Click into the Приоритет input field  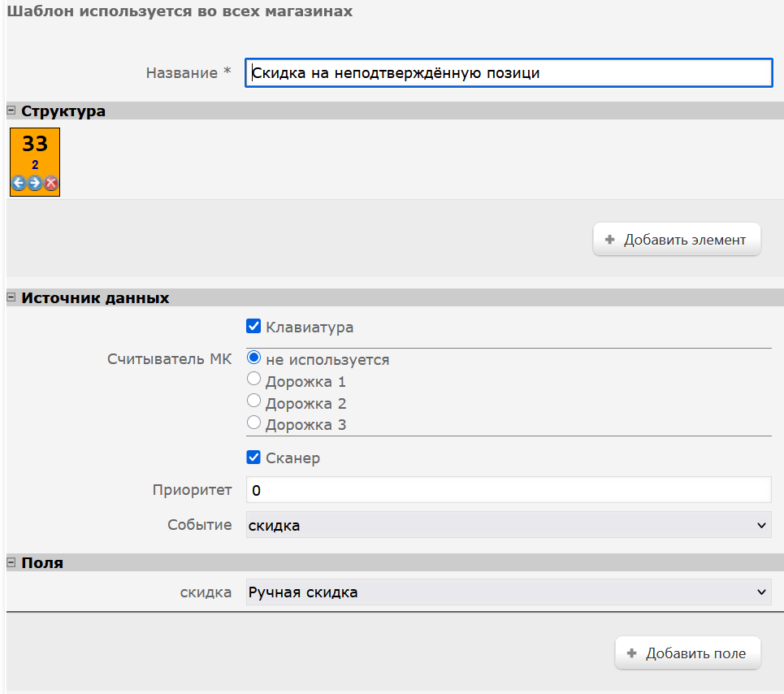[508, 490]
